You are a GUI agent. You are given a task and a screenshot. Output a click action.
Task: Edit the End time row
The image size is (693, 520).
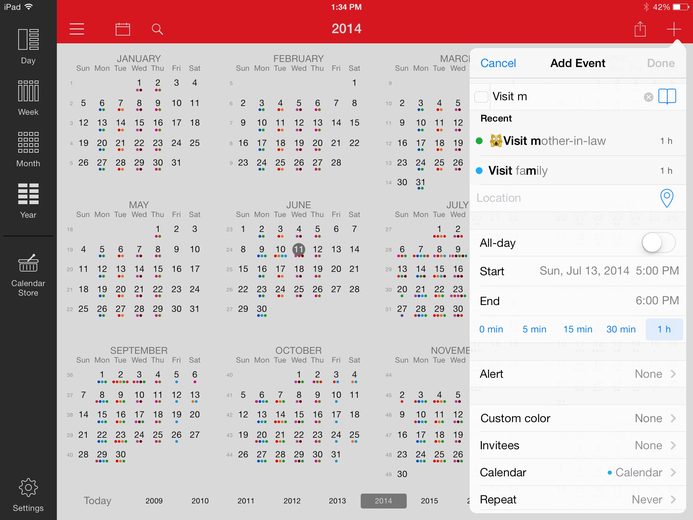(x=578, y=300)
